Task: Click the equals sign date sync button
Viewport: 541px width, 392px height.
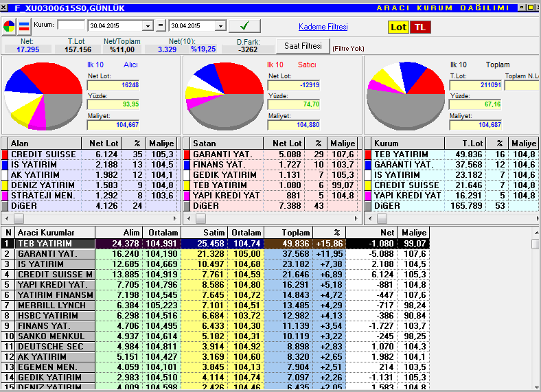Action: (161, 25)
